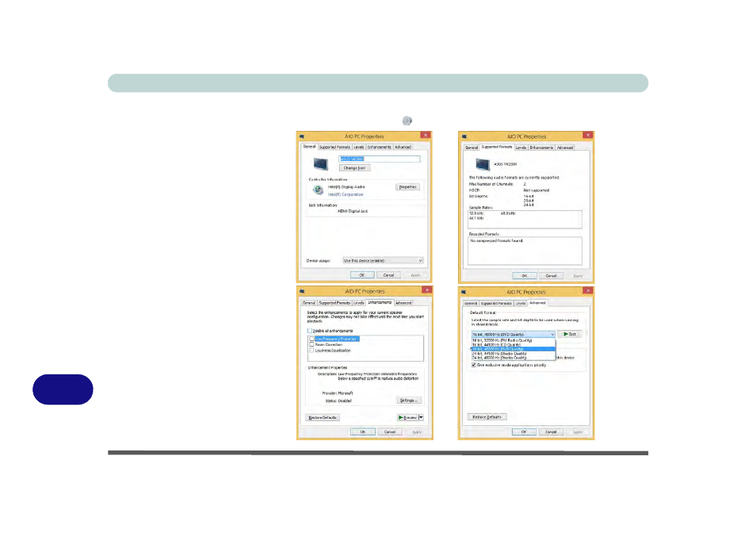Check Disable all enhancements

pyautogui.click(x=310, y=331)
